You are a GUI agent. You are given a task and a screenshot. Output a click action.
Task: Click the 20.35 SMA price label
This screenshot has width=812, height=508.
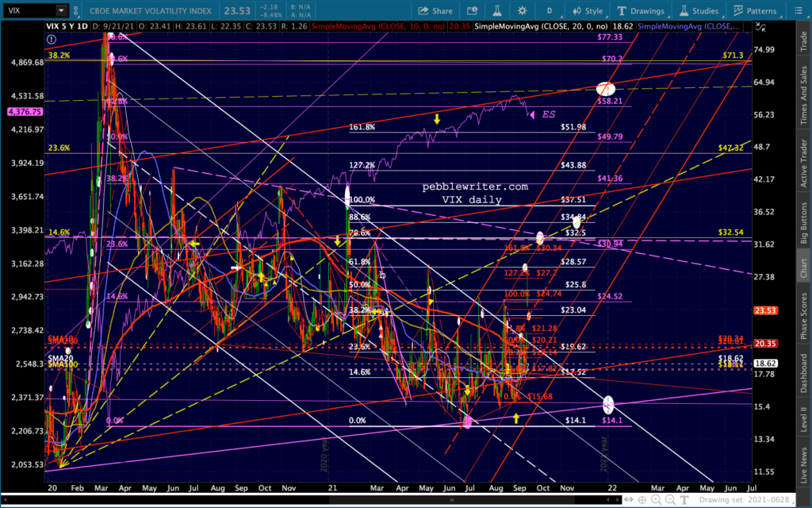pyautogui.click(x=765, y=344)
